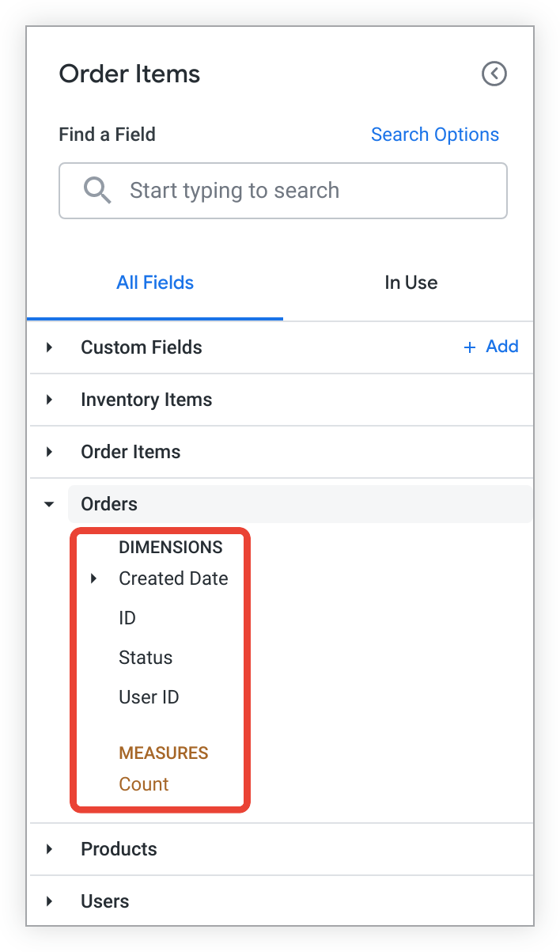Click the back circle chevron icon
This screenshot has width=560, height=952.
[494, 74]
